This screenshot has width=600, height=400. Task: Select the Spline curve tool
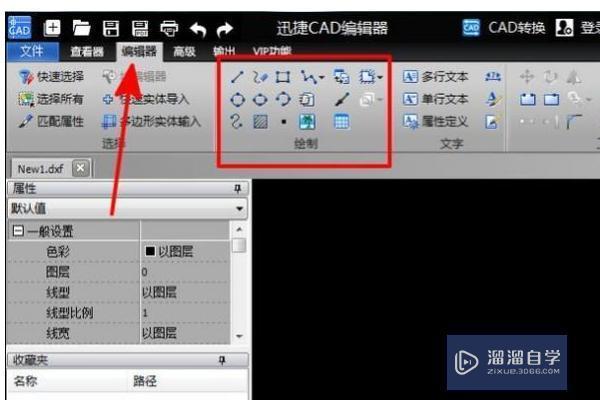236,122
